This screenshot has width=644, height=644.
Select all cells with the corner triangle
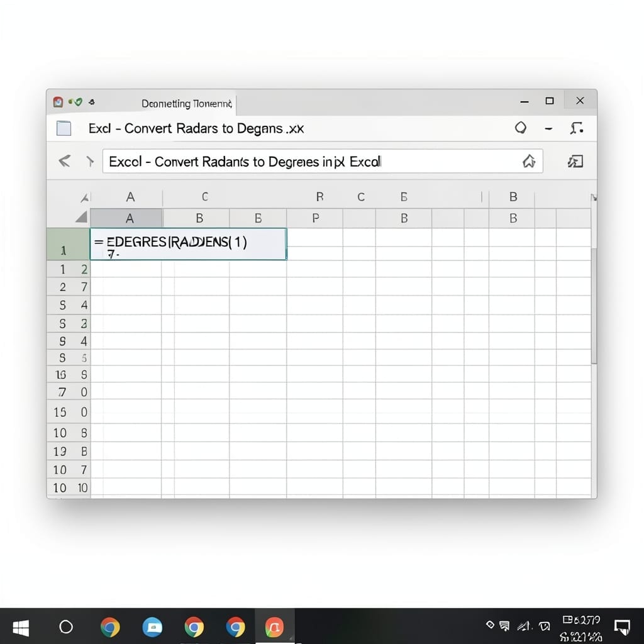[82, 217]
